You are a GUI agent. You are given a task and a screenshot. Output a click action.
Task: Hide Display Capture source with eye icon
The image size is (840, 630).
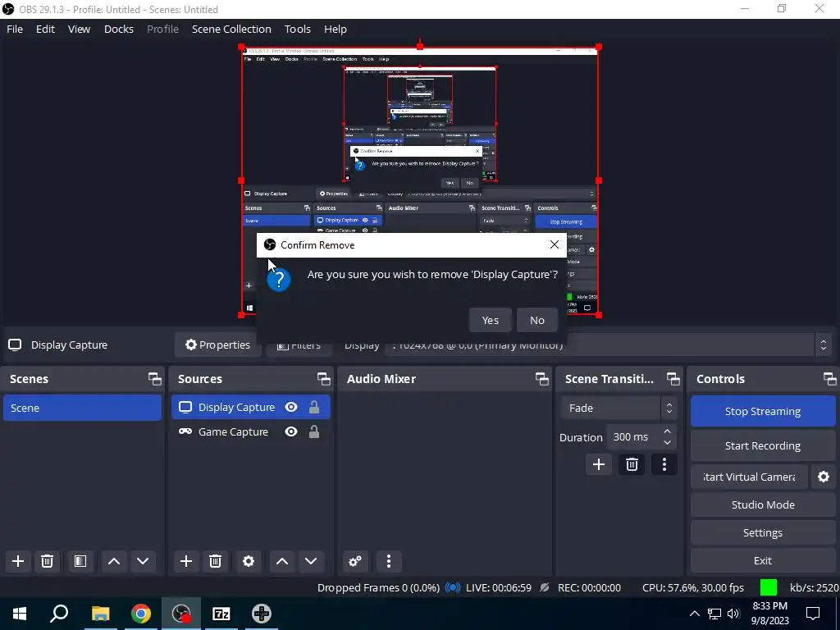[x=291, y=407]
